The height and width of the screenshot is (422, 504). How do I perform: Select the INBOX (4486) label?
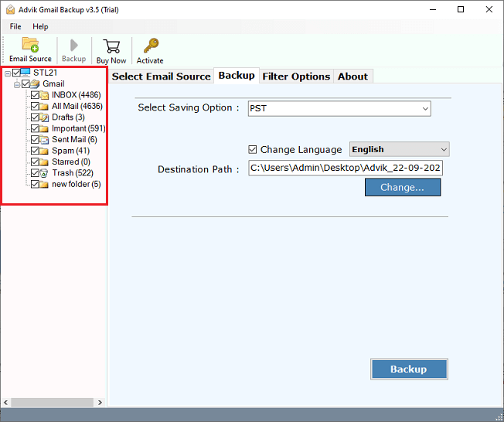coord(77,95)
